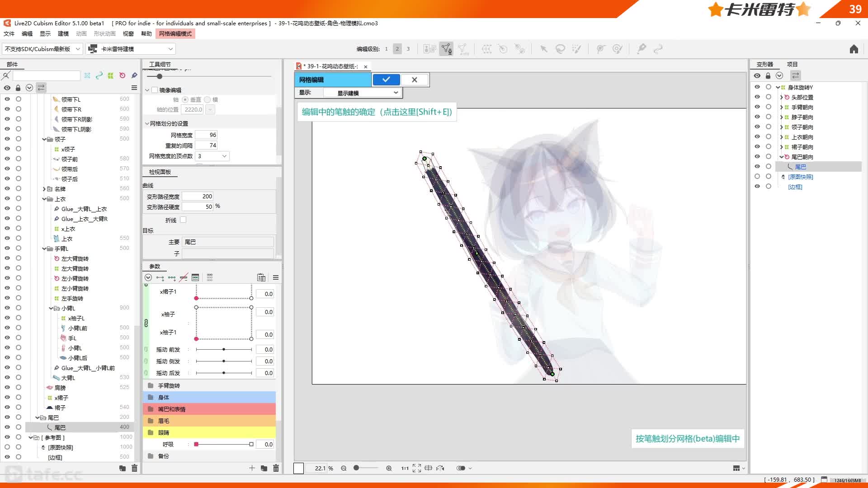Open the 建模 menu
Viewport: 868px width, 488px height.
pos(63,33)
